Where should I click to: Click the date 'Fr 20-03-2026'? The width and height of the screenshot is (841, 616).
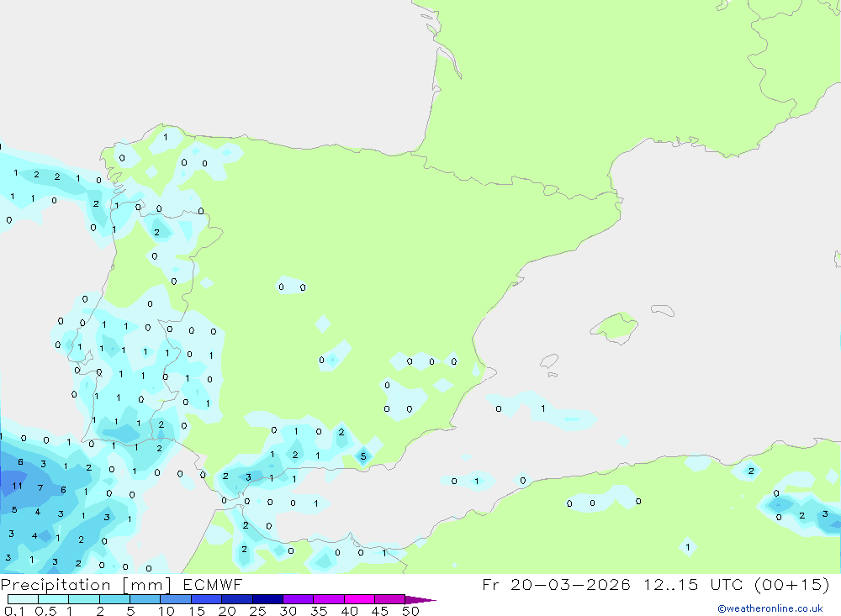coord(556,584)
